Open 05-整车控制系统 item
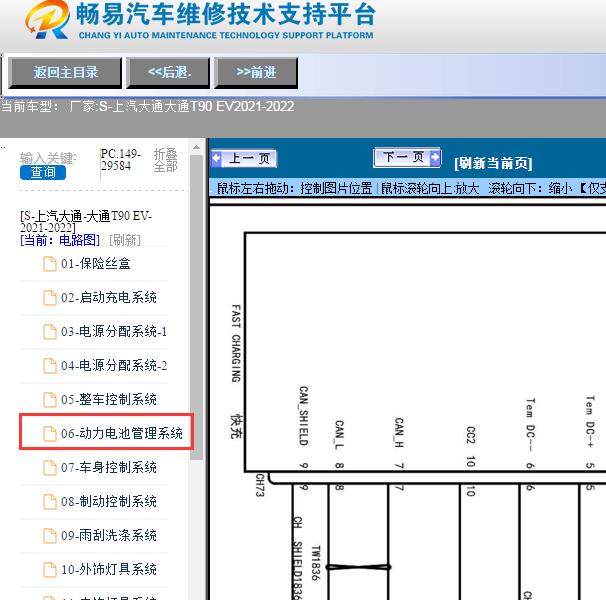This screenshot has width=606, height=600. coord(109,399)
